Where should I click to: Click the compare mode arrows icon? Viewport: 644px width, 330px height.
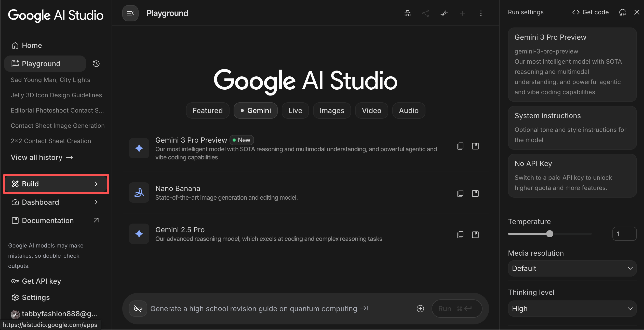pos(444,13)
